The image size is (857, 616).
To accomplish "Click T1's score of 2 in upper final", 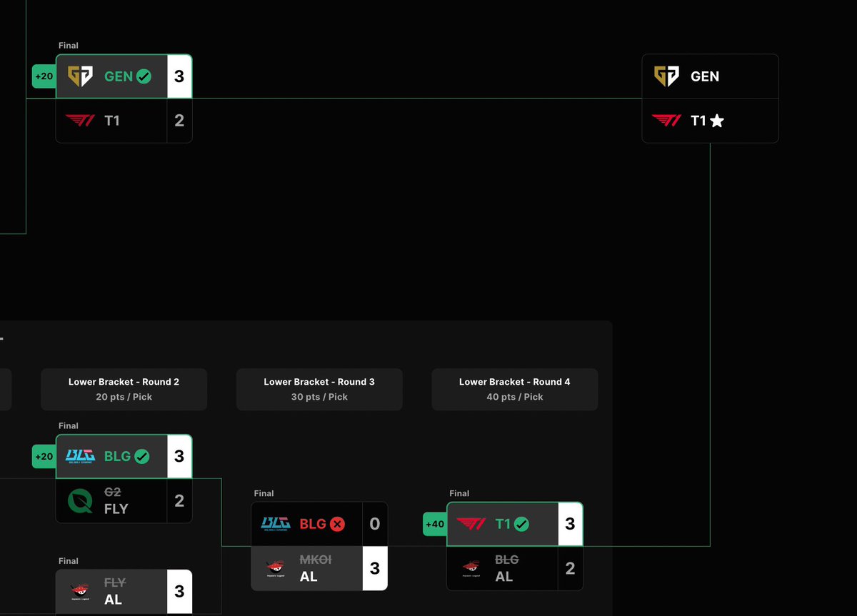I will 179,121.
